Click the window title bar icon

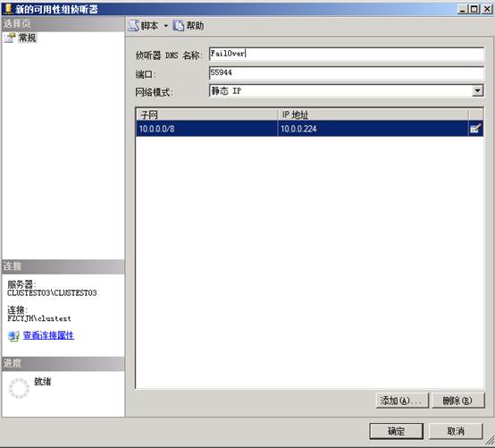coord(7,9)
